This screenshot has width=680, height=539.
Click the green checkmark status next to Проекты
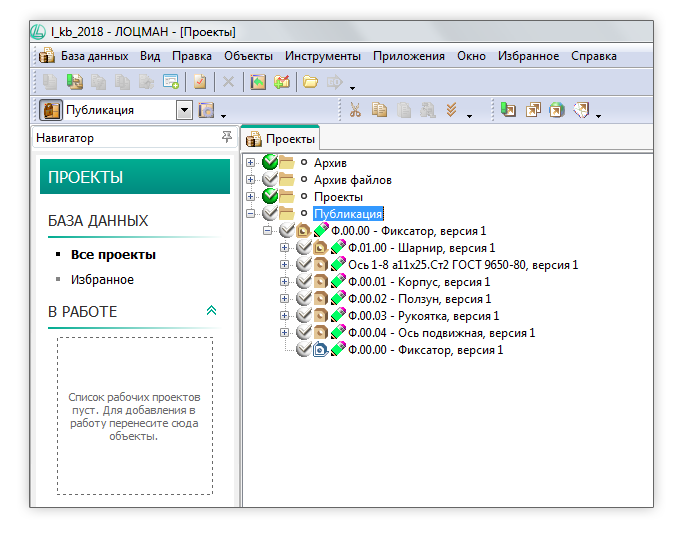point(268,197)
